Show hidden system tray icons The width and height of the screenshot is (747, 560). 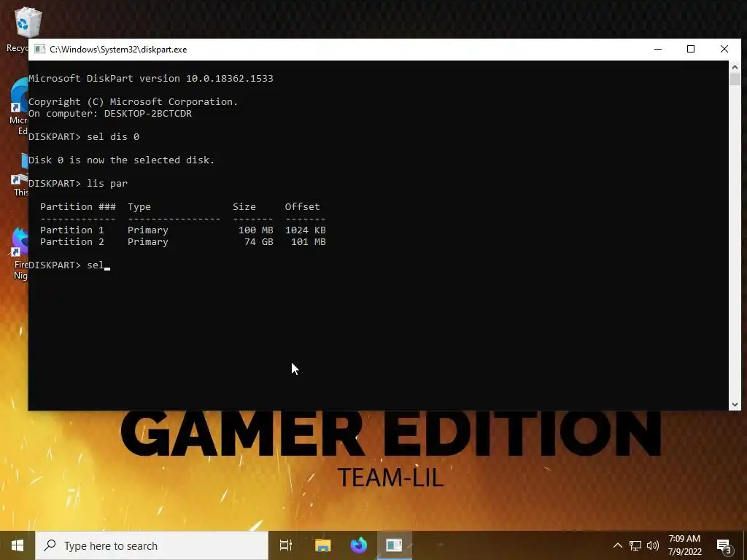(617, 545)
